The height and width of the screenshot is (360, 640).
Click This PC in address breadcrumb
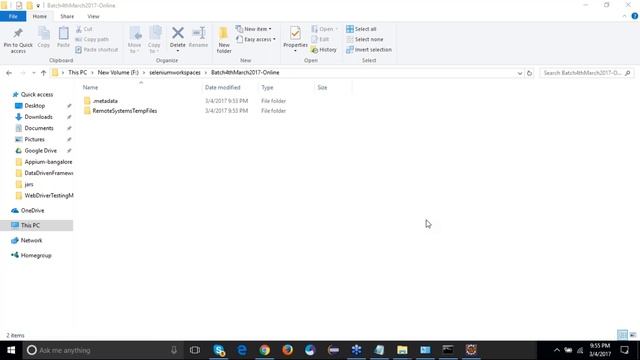[x=78, y=73]
